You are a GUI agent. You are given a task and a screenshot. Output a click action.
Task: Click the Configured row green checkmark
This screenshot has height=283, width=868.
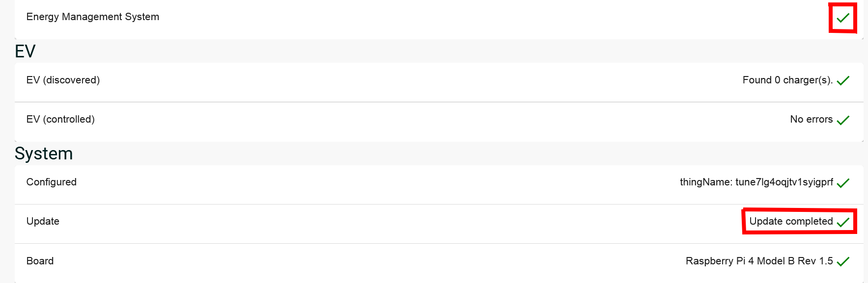[x=843, y=183]
